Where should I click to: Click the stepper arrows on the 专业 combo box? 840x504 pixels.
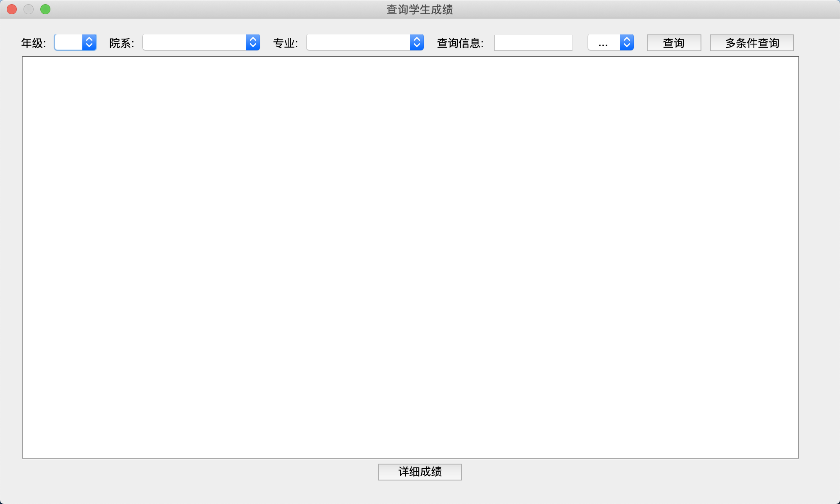[x=416, y=42]
